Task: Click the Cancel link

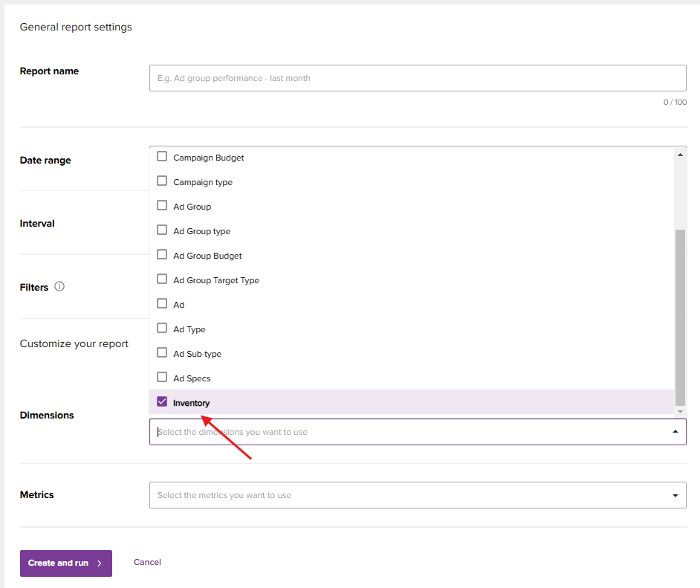Action: pos(147,562)
